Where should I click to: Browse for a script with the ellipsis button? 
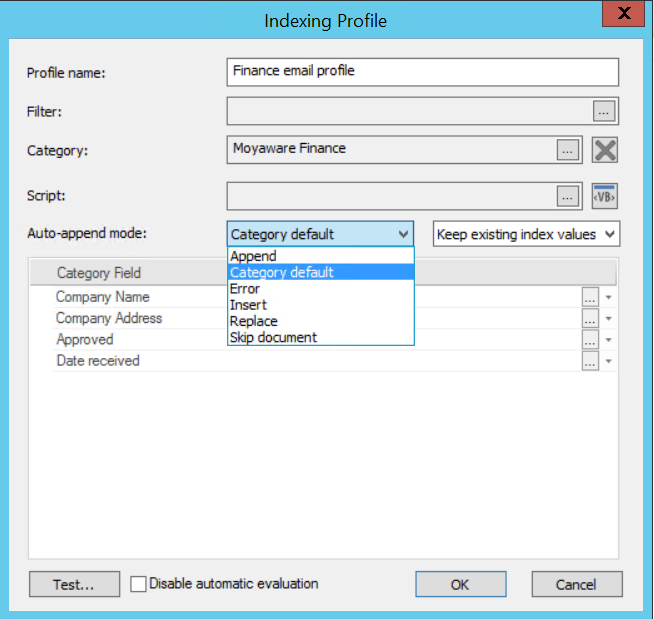tap(568, 196)
